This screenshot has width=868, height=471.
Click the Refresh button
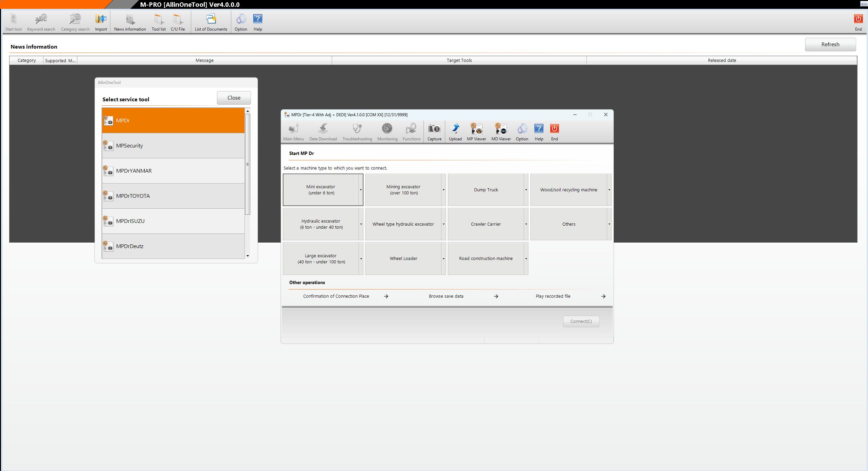pos(830,45)
